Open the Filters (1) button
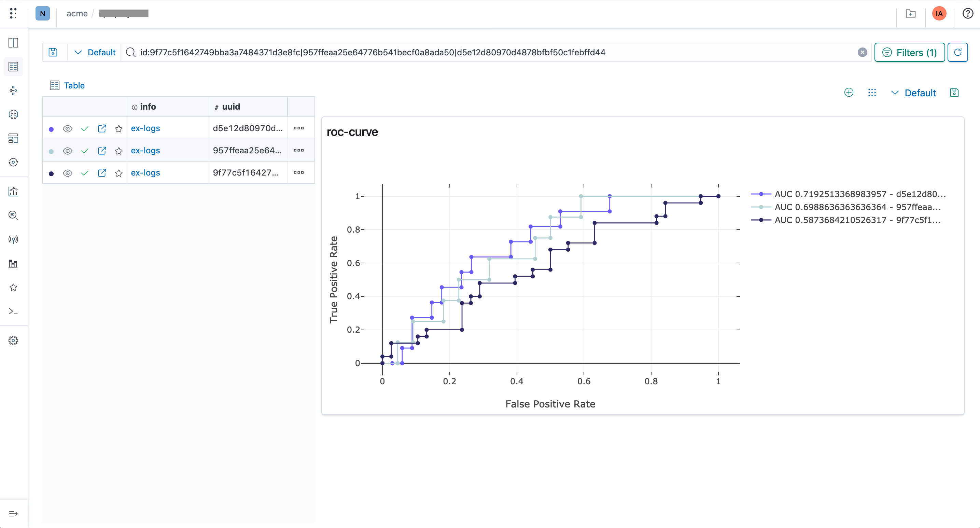Viewport: 980px width, 528px height. 910,52
